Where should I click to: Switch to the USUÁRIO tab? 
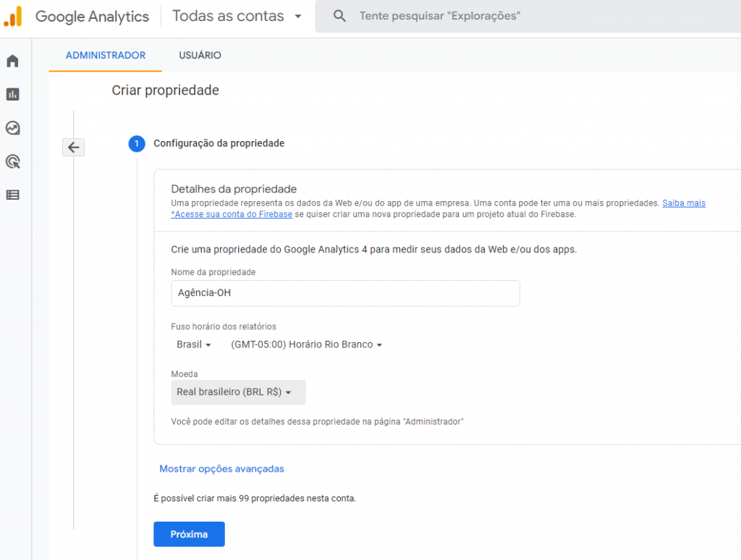[x=200, y=55]
